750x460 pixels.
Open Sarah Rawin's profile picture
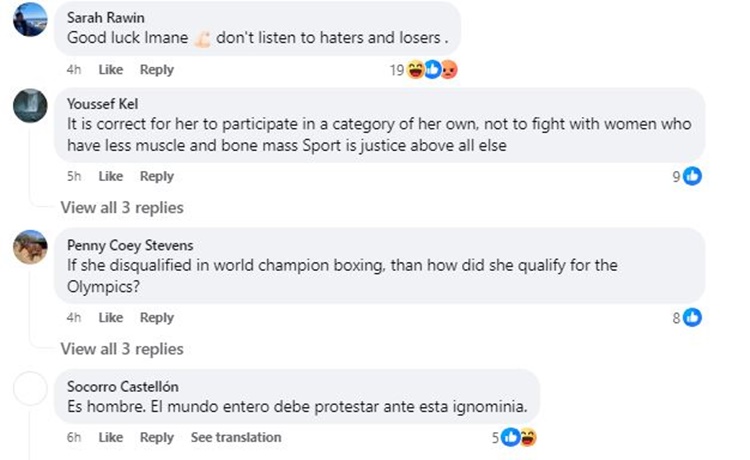[x=30, y=20]
